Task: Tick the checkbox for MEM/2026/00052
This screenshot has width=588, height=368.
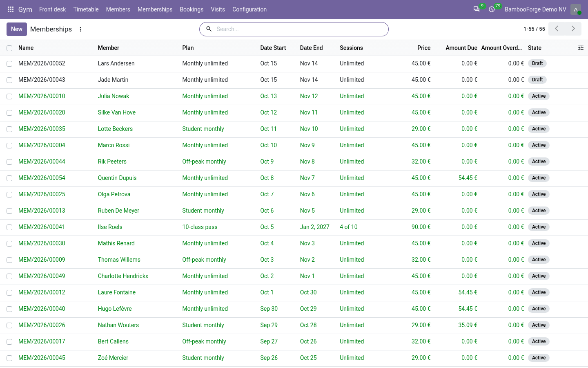Action: [9, 64]
